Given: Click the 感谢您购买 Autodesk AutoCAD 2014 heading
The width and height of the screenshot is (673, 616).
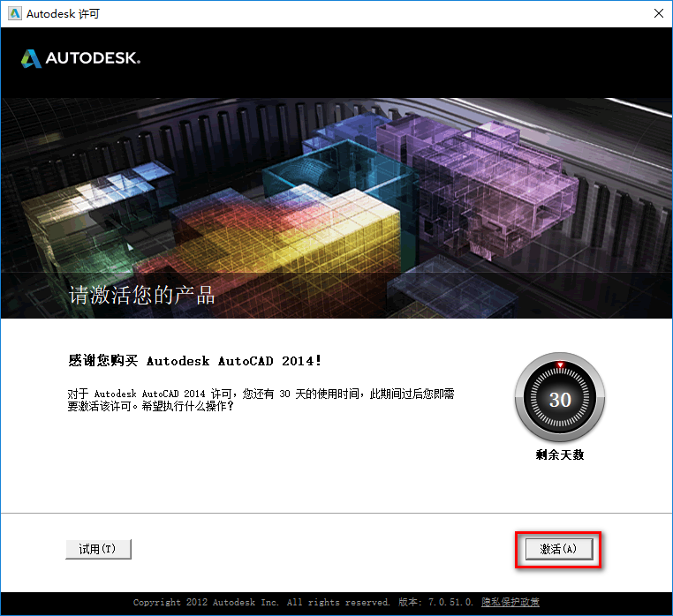Looking at the screenshot, I should tap(195, 360).
